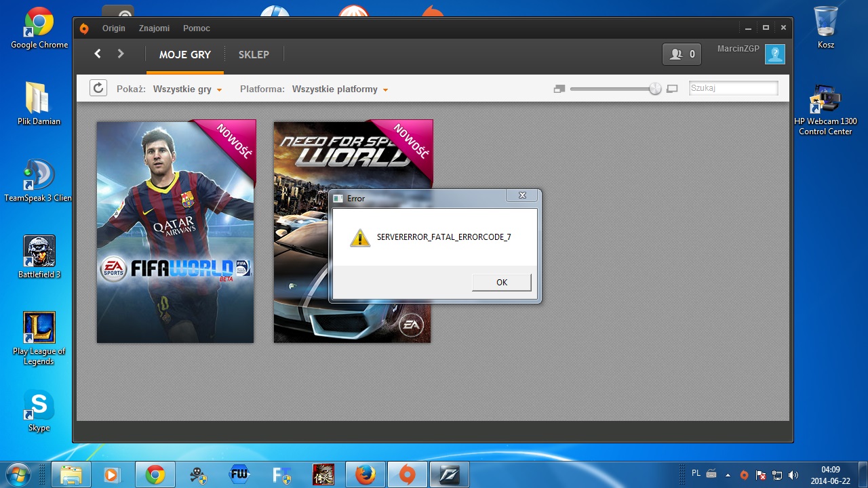
Task: Open the skull-and-crossbones taskbar icon
Action: (197, 476)
